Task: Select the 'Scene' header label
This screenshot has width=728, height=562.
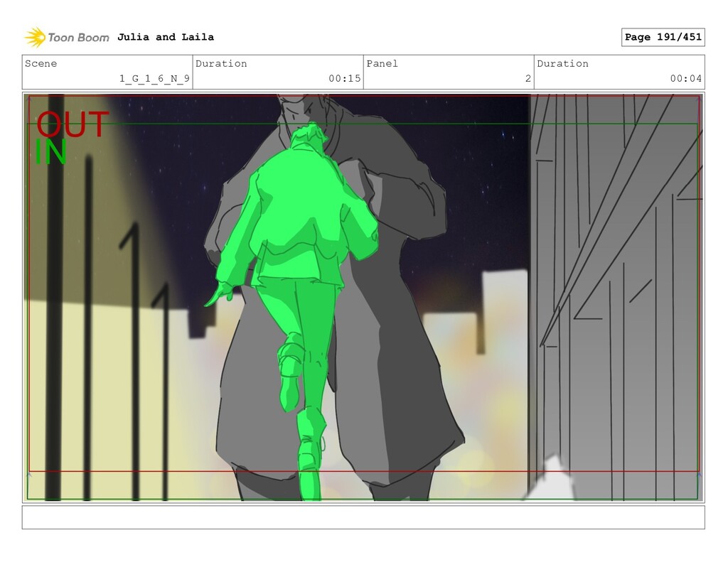Action: [41, 63]
